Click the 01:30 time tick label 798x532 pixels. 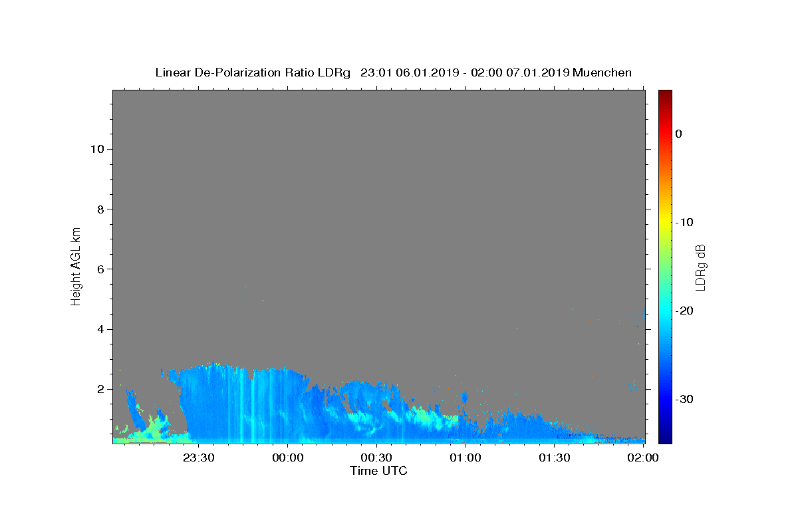click(x=555, y=458)
